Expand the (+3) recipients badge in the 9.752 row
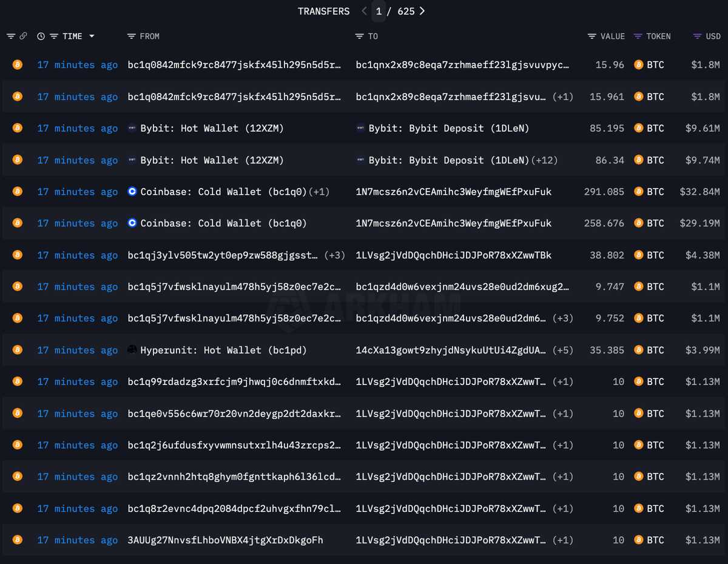This screenshot has height=564, width=728. (x=562, y=318)
